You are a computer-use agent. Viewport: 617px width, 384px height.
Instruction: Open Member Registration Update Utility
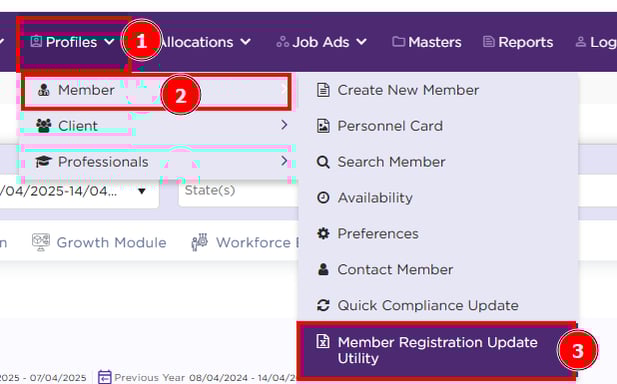437,351
